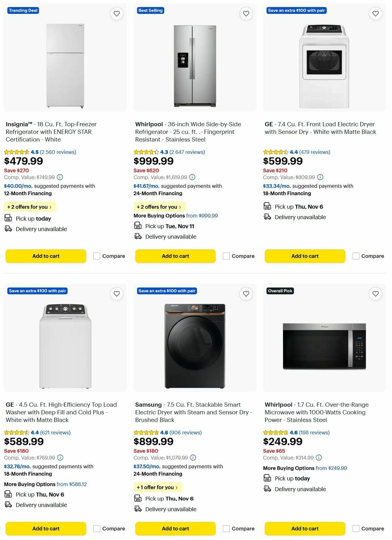Favorite the GE electric dryer
This screenshot has height=540, width=392.
(x=375, y=13)
